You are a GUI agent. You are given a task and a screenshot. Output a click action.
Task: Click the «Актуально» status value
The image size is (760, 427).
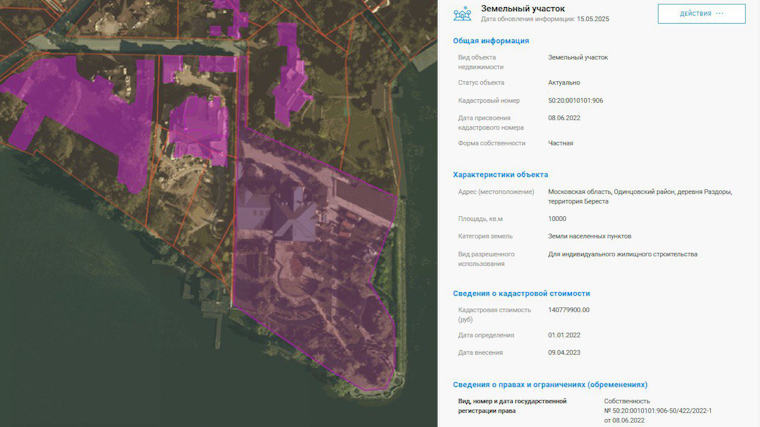(563, 82)
